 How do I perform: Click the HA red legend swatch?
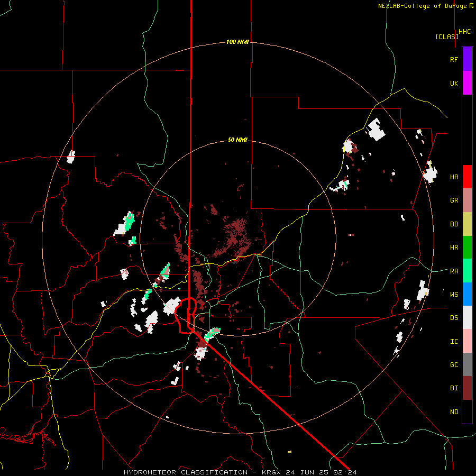click(467, 177)
